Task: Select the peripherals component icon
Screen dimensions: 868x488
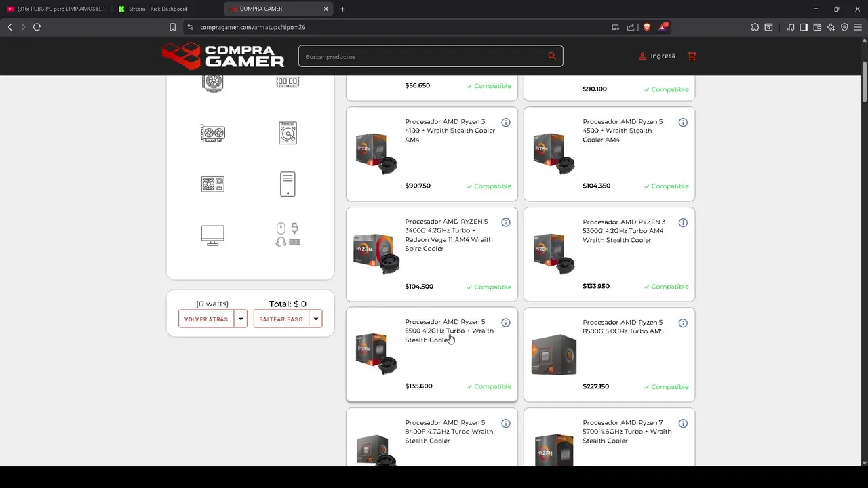Action: (288, 235)
